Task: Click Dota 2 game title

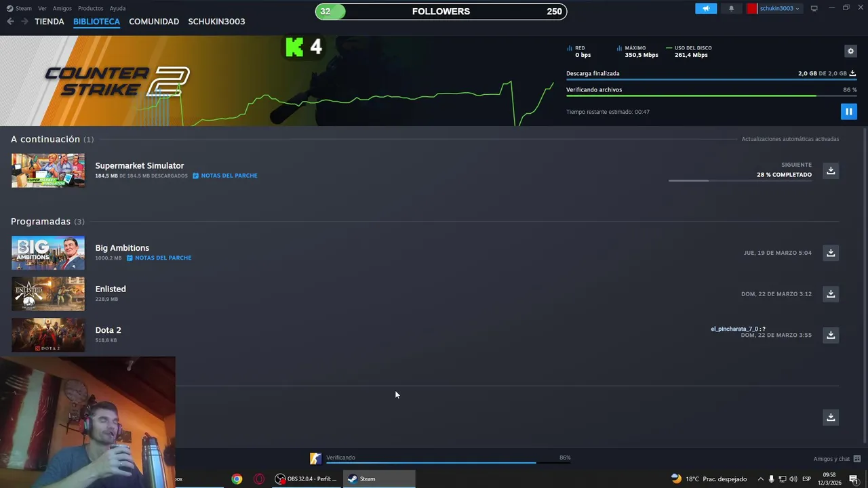Action: point(108,330)
